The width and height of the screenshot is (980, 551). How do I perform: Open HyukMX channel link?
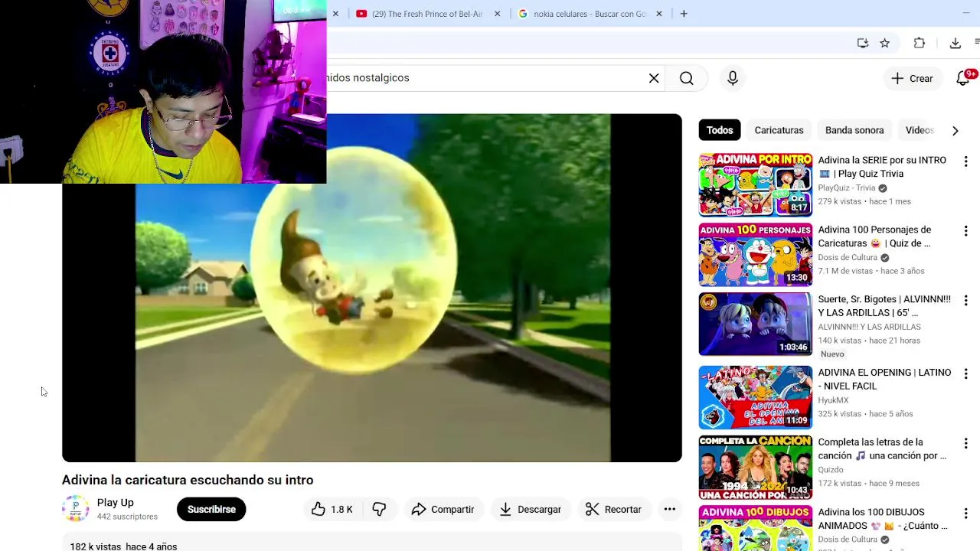coord(833,400)
